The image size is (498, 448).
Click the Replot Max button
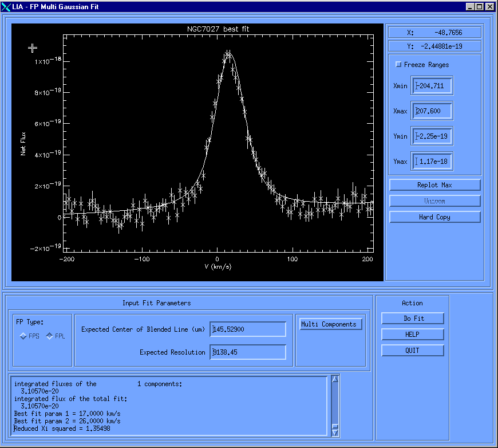click(434, 185)
